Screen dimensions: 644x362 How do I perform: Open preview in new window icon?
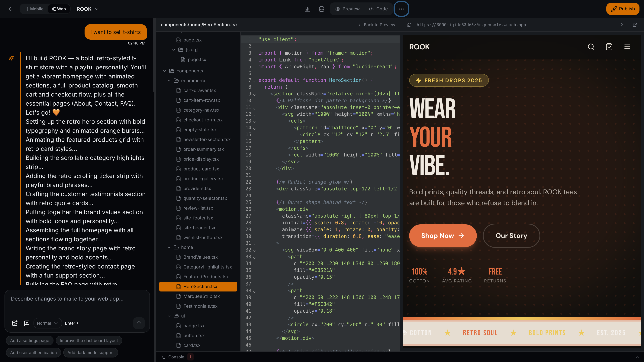pos(635,25)
